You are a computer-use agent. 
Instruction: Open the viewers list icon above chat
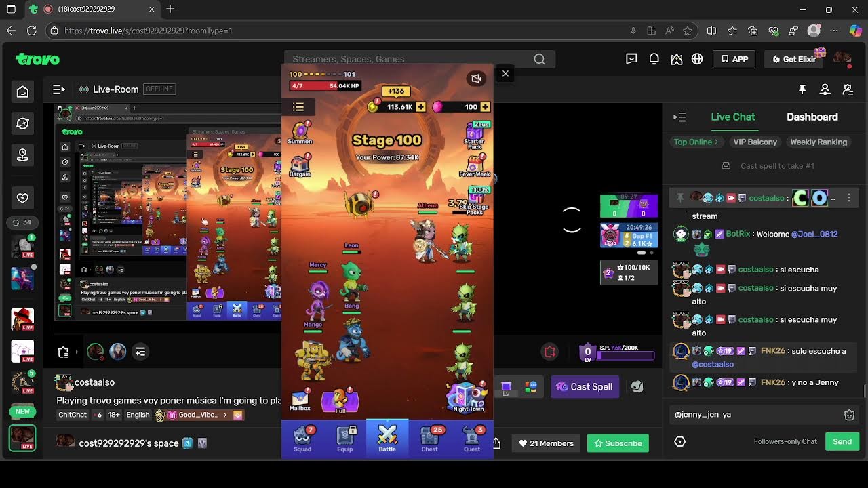825,89
